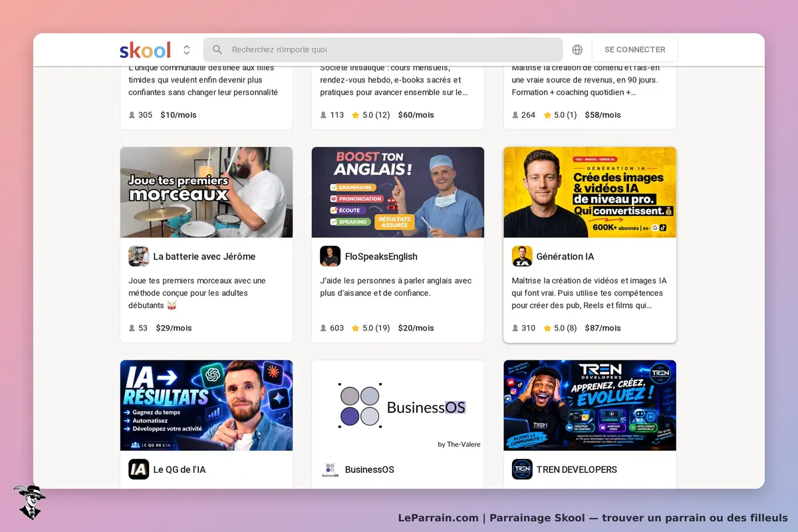The width and height of the screenshot is (798, 532).
Task: Click the '$87/mois' price
Action: click(x=603, y=328)
